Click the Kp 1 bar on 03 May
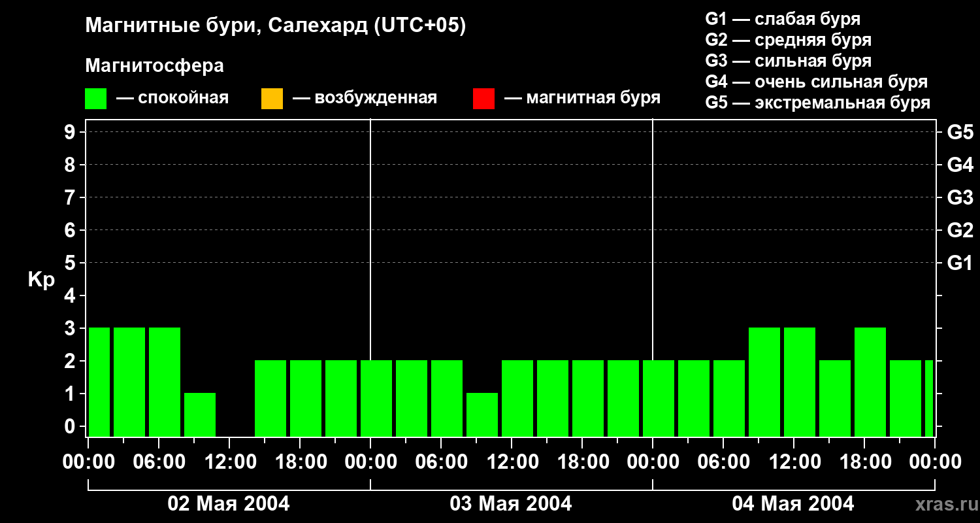This screenshot has width=980, height=523. point(482,414)
